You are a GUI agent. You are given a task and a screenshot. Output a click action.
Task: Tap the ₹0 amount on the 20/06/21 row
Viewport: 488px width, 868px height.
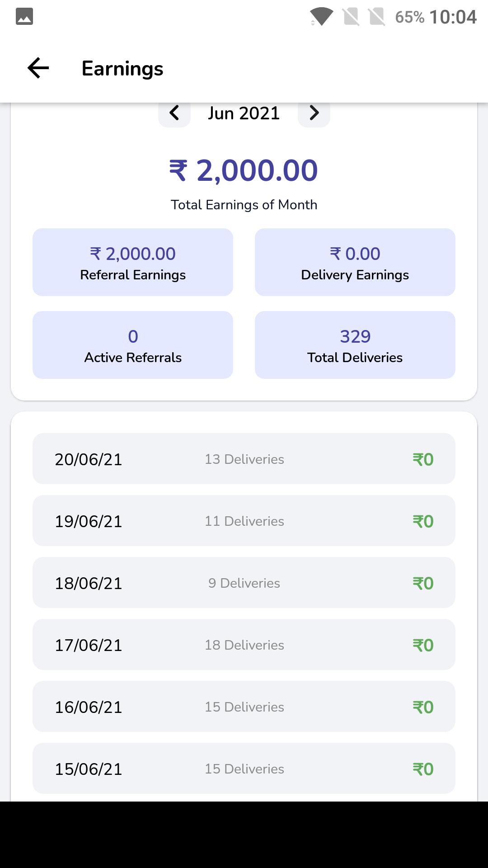pyautogui.click(x=423, y=459)
